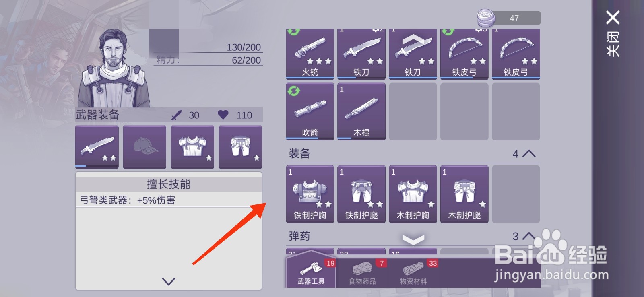This screenshot has height=297, width=644.
Task: Click the equipped knife weapon slot
Action: coord(97,147)
